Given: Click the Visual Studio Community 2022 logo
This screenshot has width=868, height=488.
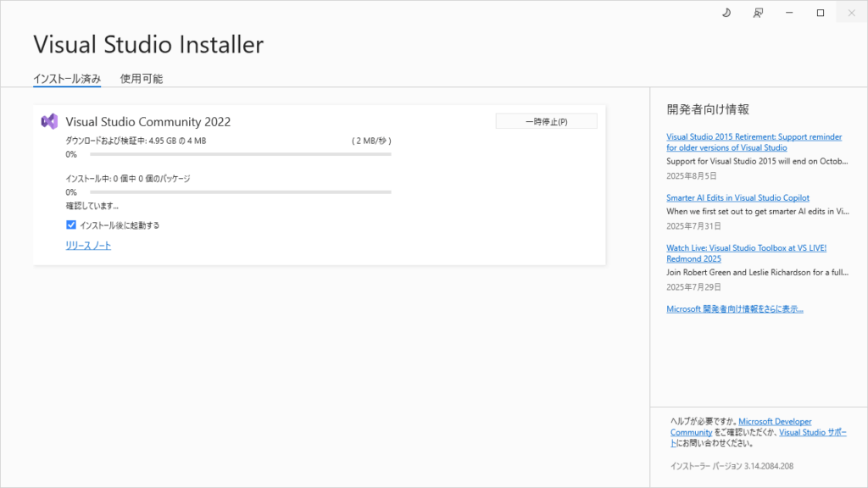Looking at the screenshot, I should pyautogui.click(x=49, y=121).
